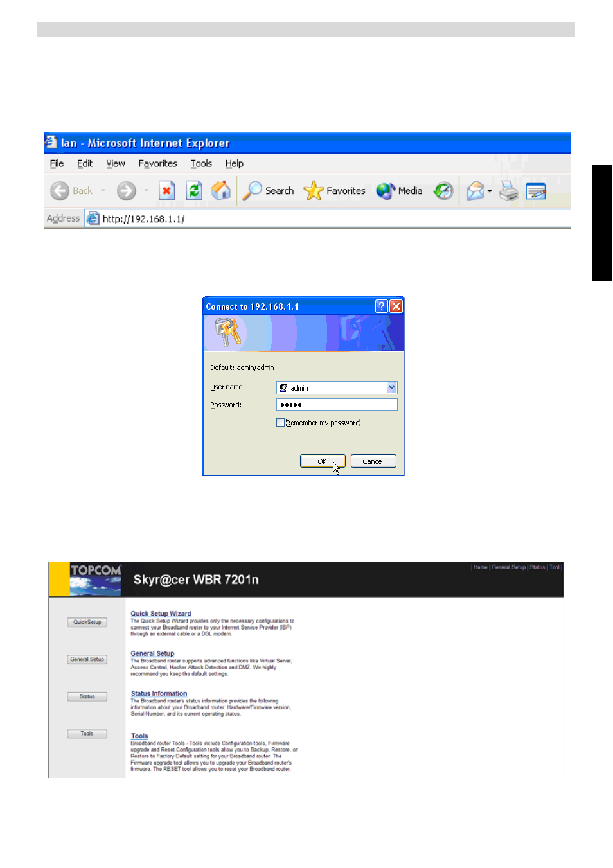Screen dimensions: 613x868
Task: Open the Tools heading link in the content
Action: point(139,736)
